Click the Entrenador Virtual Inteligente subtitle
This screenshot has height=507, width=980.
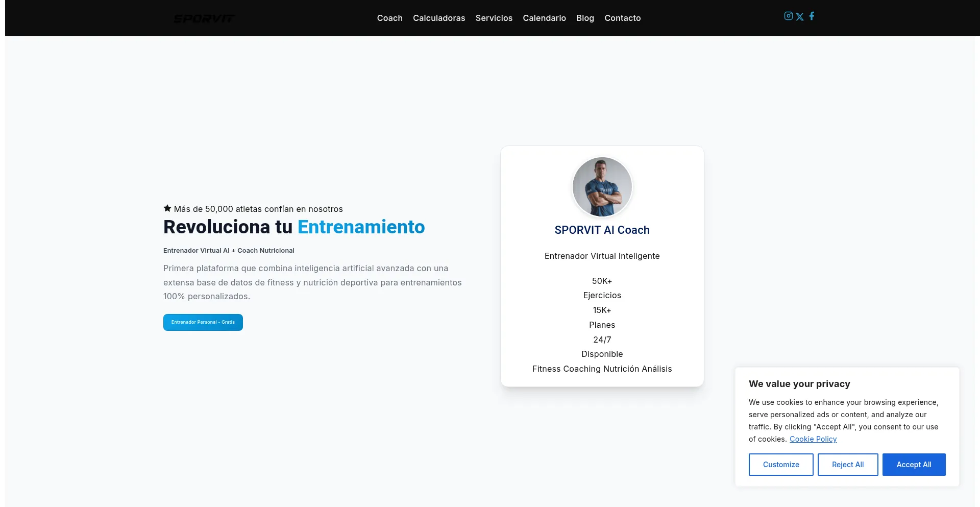pos(602,256)
